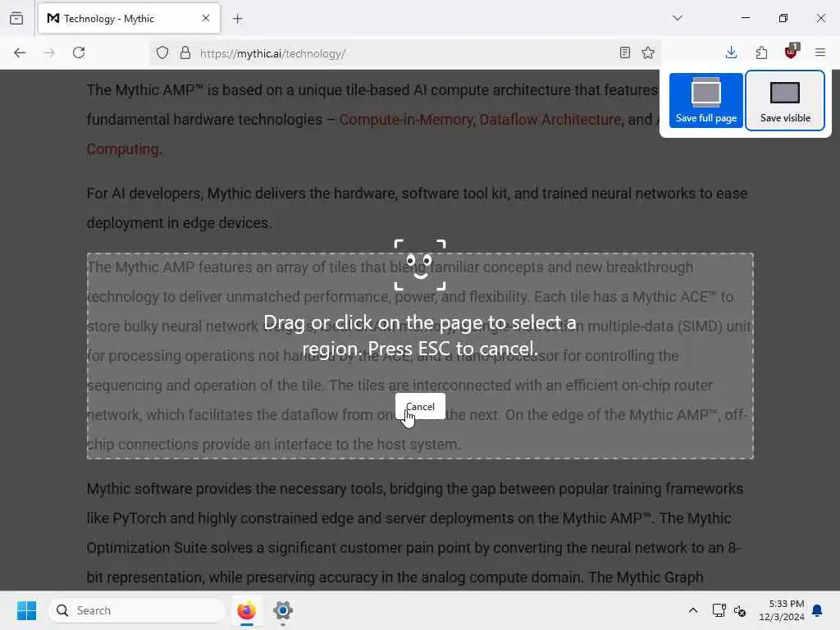840x630 pixels.
Task: Open the Extensions puzzle icon
Action: [x=761, y=52]
